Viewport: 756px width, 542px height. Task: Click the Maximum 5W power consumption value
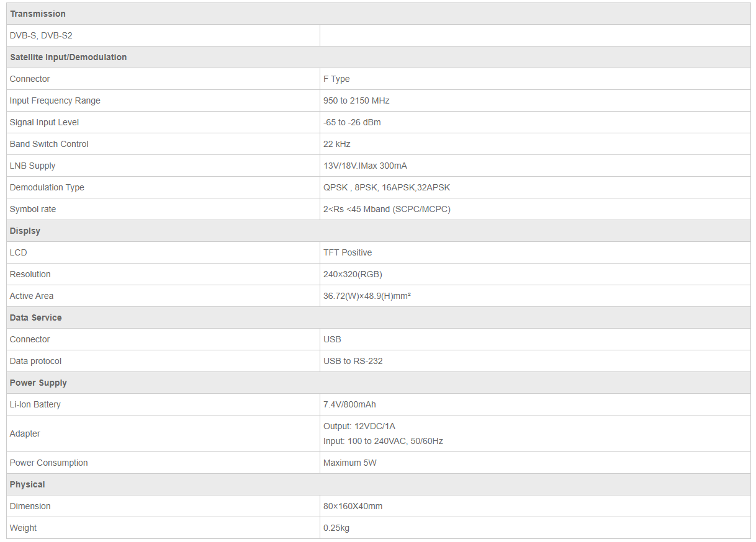(x=349, y=463)
